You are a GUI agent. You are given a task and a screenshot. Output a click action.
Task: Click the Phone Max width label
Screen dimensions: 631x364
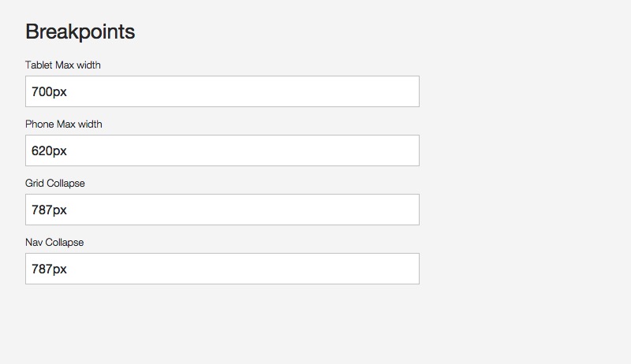[64, 124]
